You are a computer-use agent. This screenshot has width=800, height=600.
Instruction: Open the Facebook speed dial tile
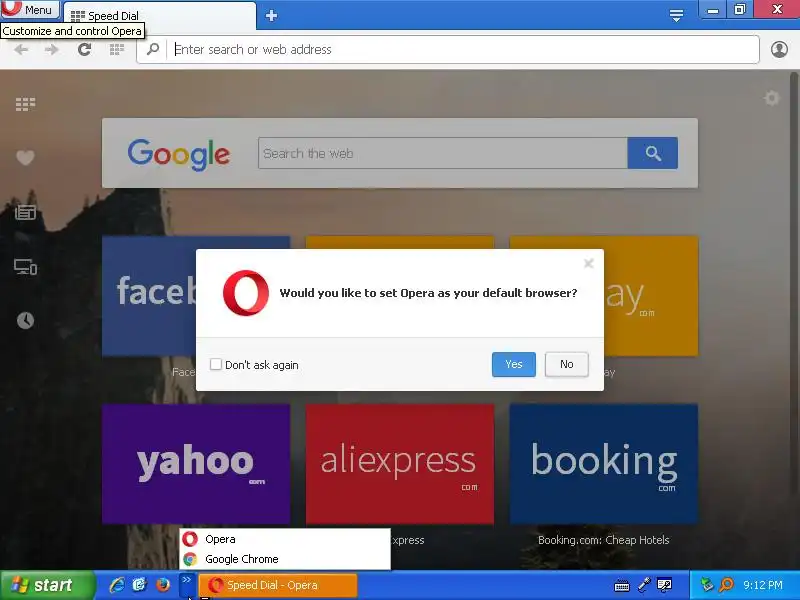pos(149,296)
